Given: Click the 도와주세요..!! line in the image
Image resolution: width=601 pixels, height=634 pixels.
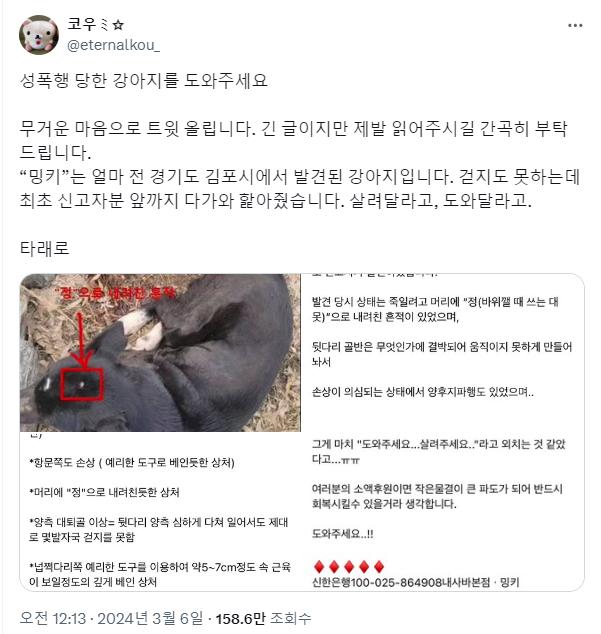Looking at the screenshot, I should coord(343,534).
